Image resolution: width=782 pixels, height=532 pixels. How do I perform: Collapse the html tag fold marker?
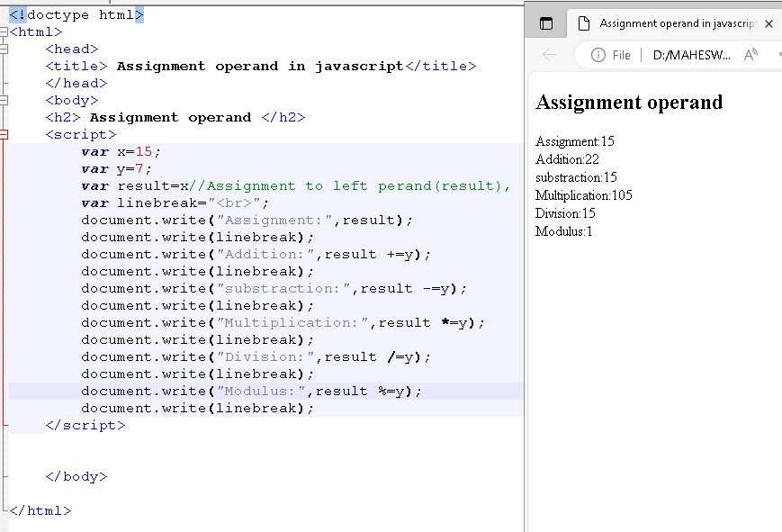click(x=4, y=32)
